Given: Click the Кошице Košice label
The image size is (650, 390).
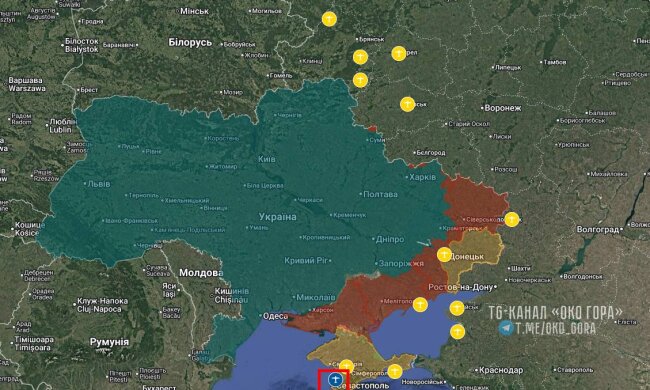Looking at the screenshot, I should coord(29,229).
